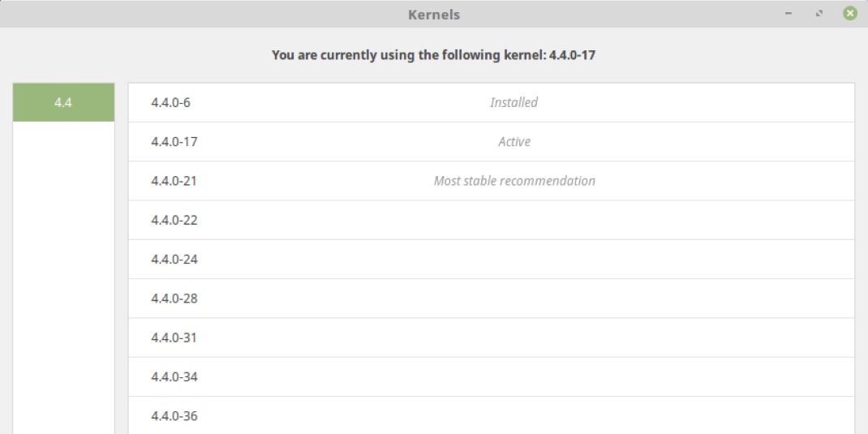Highlight kernel 4.4.0-31 entry

click(x=174, y=337)
